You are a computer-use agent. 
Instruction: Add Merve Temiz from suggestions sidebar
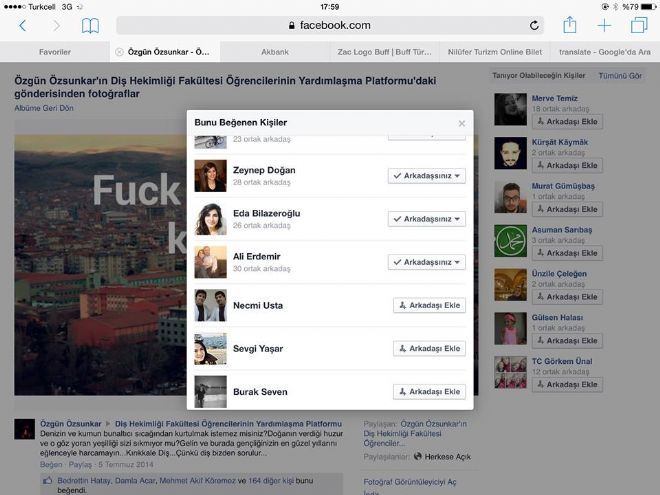tap(567, 122)
